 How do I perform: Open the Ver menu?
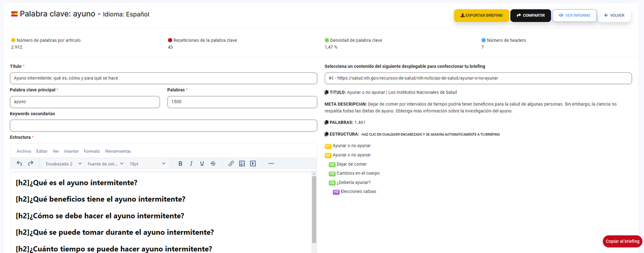56,151
